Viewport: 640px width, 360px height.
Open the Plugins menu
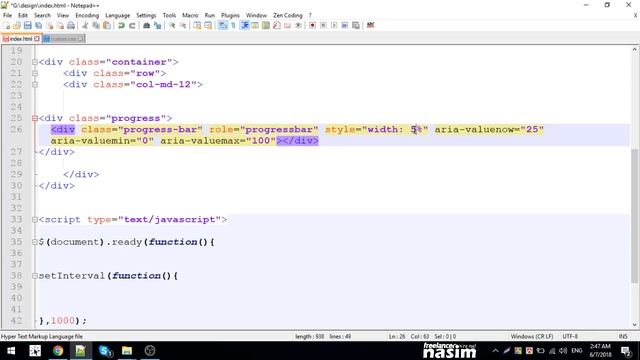coord(230,15)
